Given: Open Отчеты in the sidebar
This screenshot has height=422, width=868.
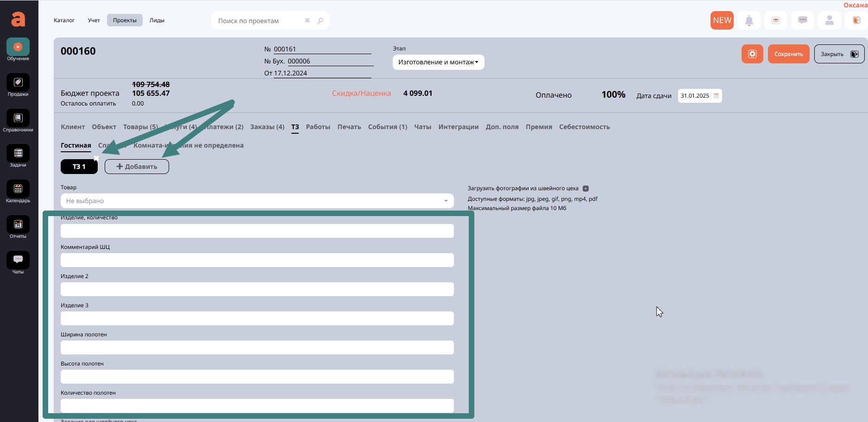Looking at the screenshot, I should (18, 225).
